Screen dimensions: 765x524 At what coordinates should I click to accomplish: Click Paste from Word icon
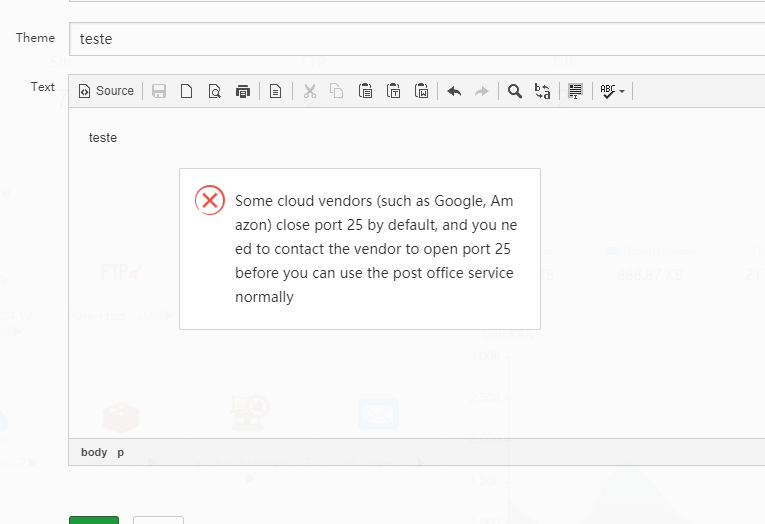pos(422,91)
